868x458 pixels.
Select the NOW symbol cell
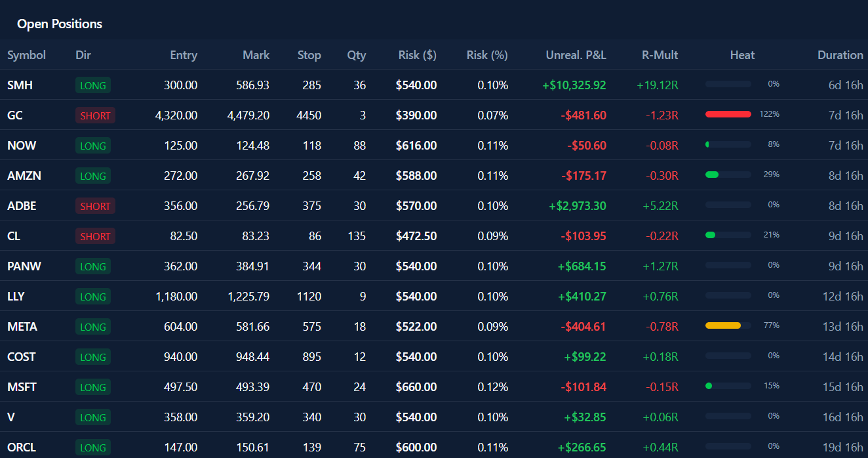(x=22, y=146)
